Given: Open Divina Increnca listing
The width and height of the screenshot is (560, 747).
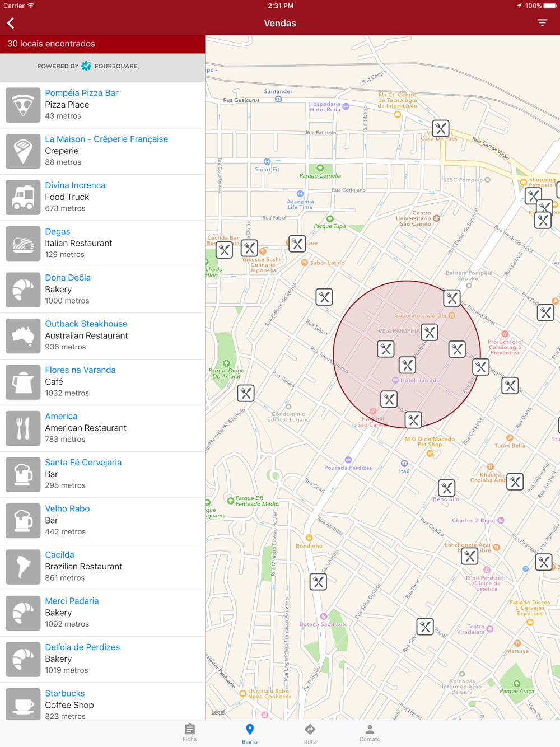Looking at the screenshot, I should (x=102, y=197).
